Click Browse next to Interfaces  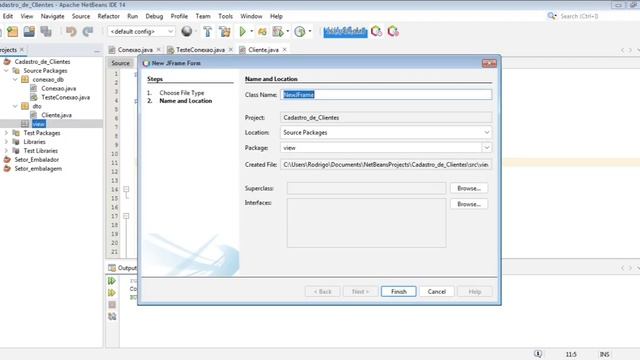pyautogui.click(x=469, y=204)
